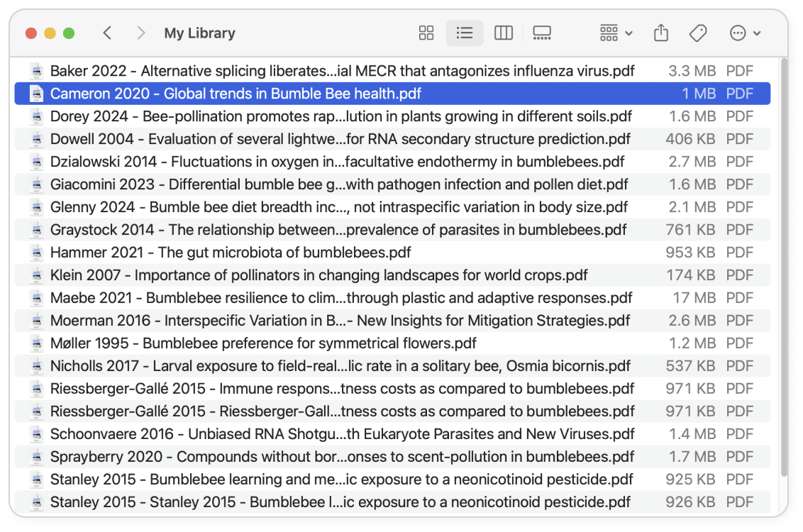Select Riessberger-Gallé 2015 Riessberger-Gall duplicate file name
803x532 pixels.
coord(342,411)
